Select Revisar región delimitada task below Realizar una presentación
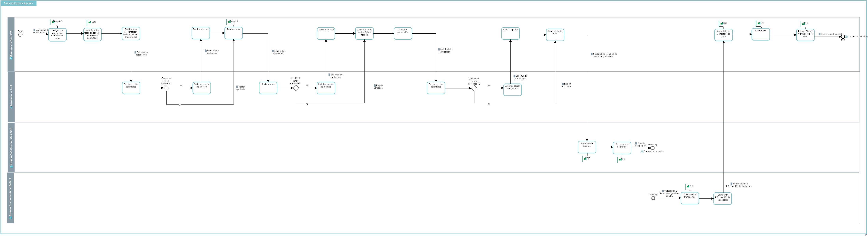This screenshot has height=236, width=868. (131, 88)
